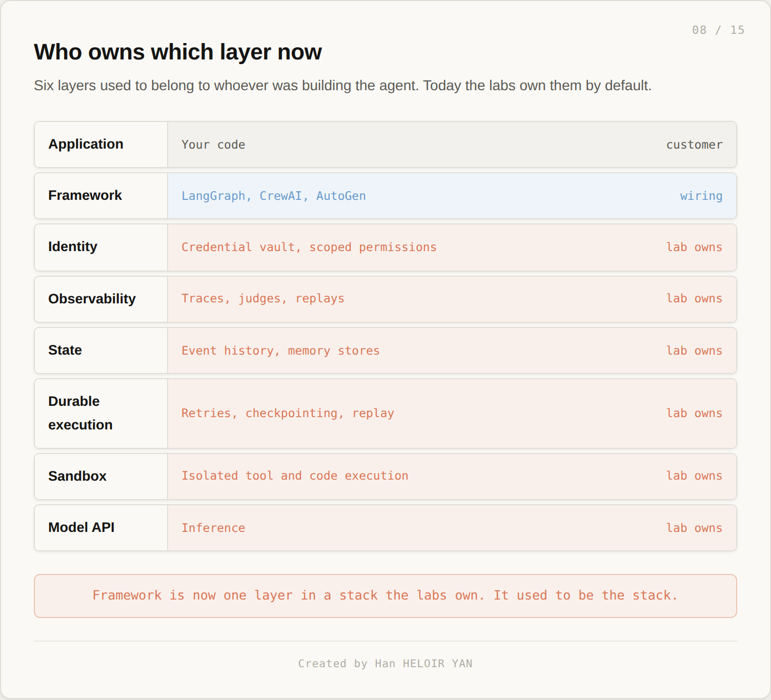
Task: Click 'Traces, judges, replays' text
Action: coord(262,298)
